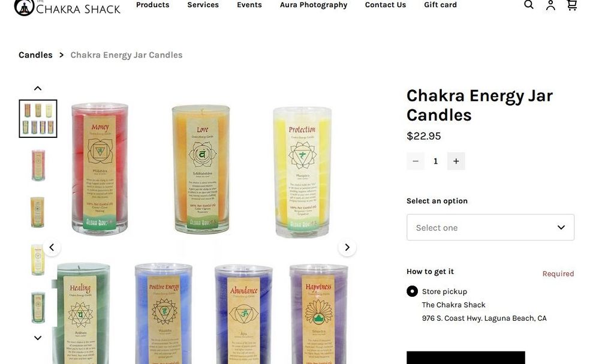
Task: Show the next product image
Action: 347,248
